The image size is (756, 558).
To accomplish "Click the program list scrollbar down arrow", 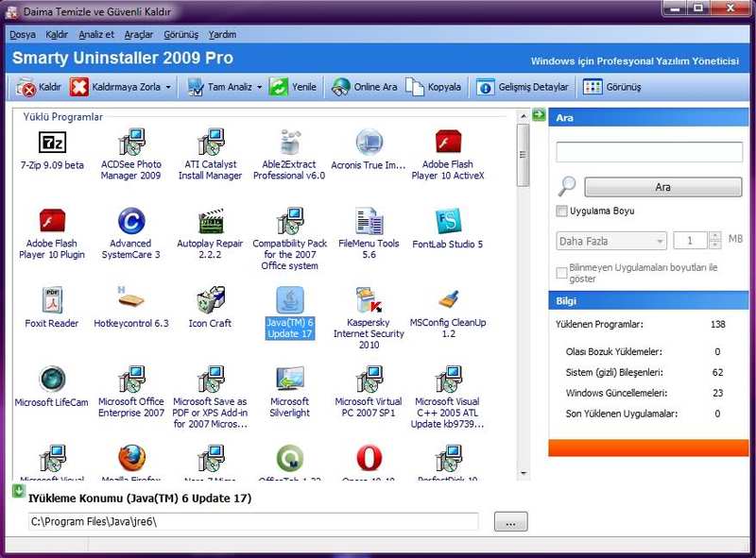I will pyautogui.click(x=524, y=473).
